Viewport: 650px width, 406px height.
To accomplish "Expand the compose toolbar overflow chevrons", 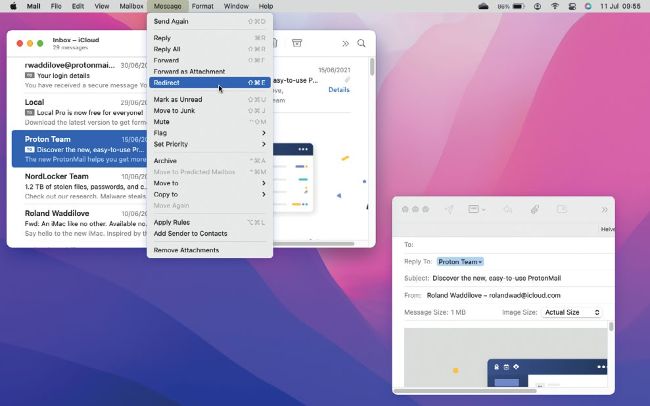I will (x=604, y=210).
